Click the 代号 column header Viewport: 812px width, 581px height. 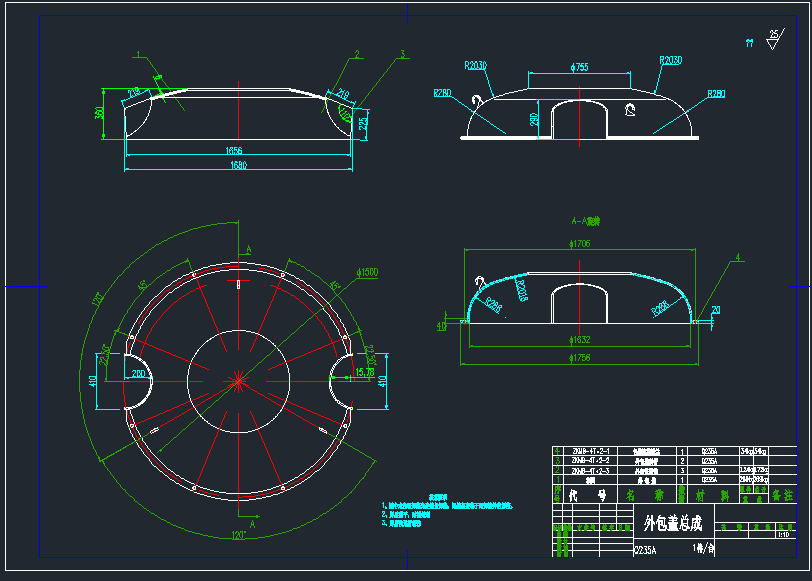click(x=588, y=496)
